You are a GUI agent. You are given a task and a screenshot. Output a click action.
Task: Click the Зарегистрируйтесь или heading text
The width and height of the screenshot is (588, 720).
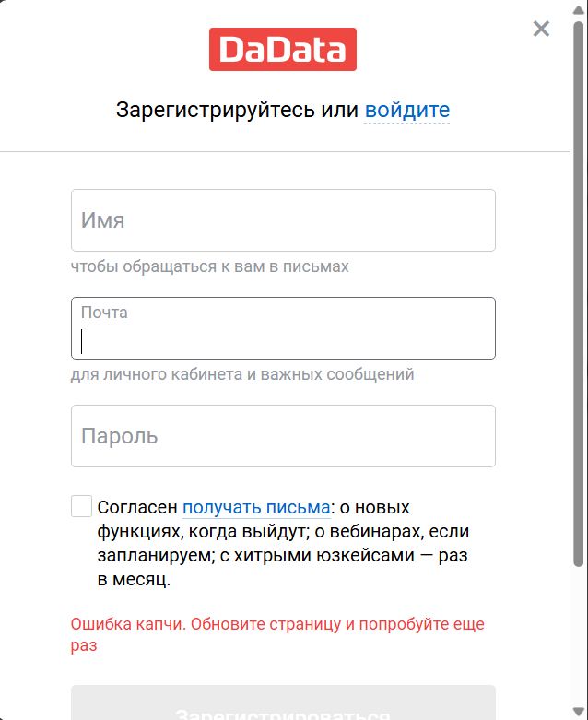(237, 110)
